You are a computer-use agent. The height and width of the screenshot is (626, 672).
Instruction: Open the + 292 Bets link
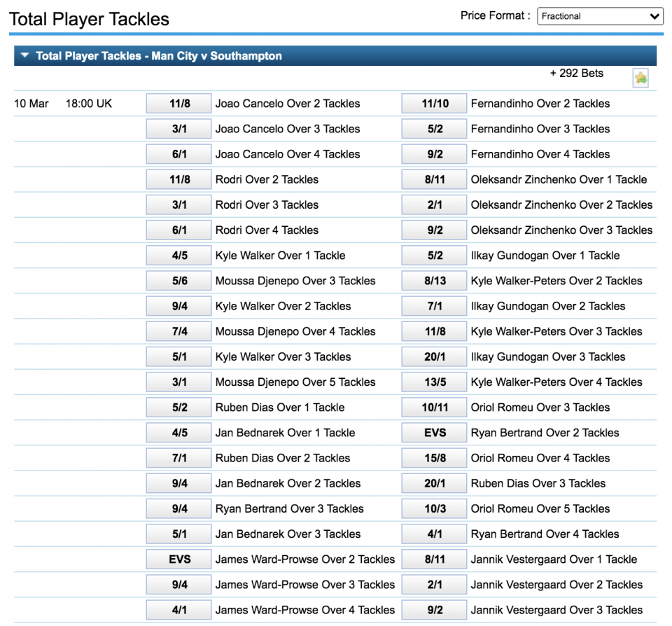pyautogui.click(x=576, y=74)
